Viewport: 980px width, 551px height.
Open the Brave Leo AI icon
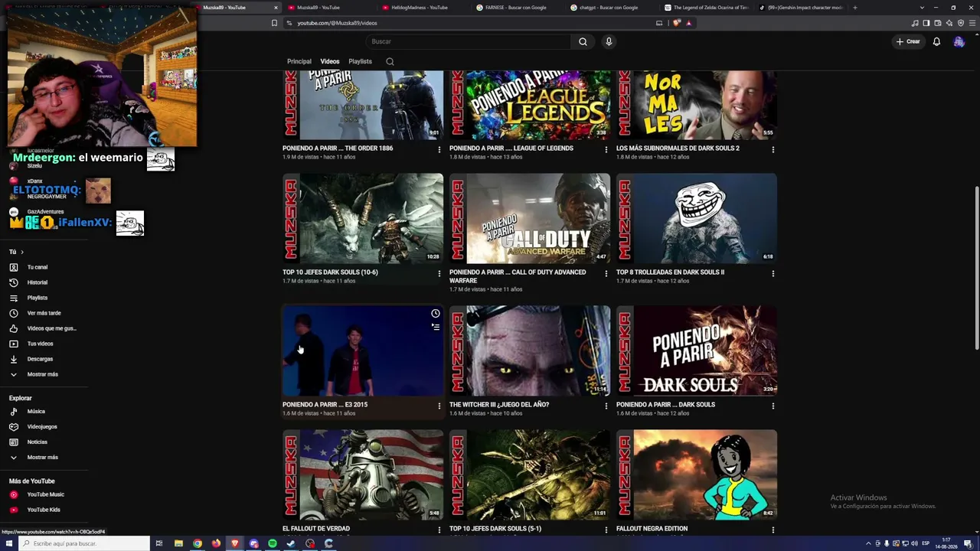coord(949,23)
